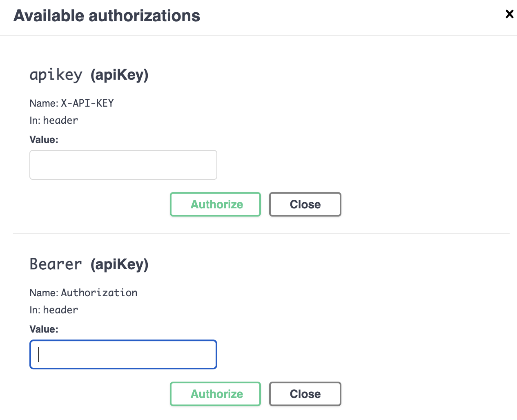Click the 'Name:' label in apikey section

[x=44, y=103]
